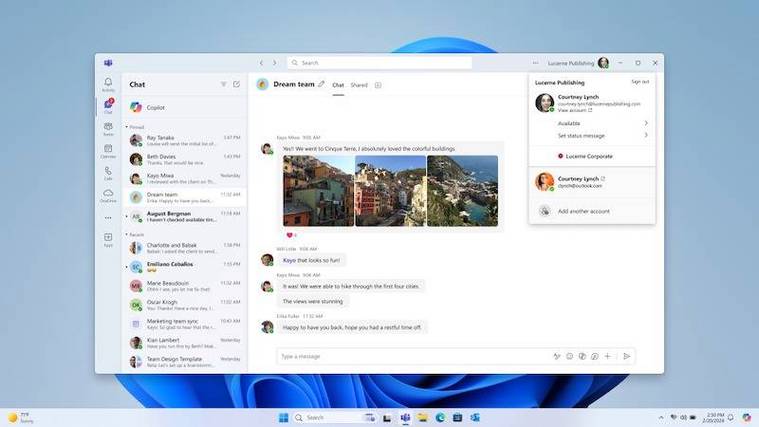
Task: Click the filter chats icon
Action: pyautogui.click(x=223, y=85)
